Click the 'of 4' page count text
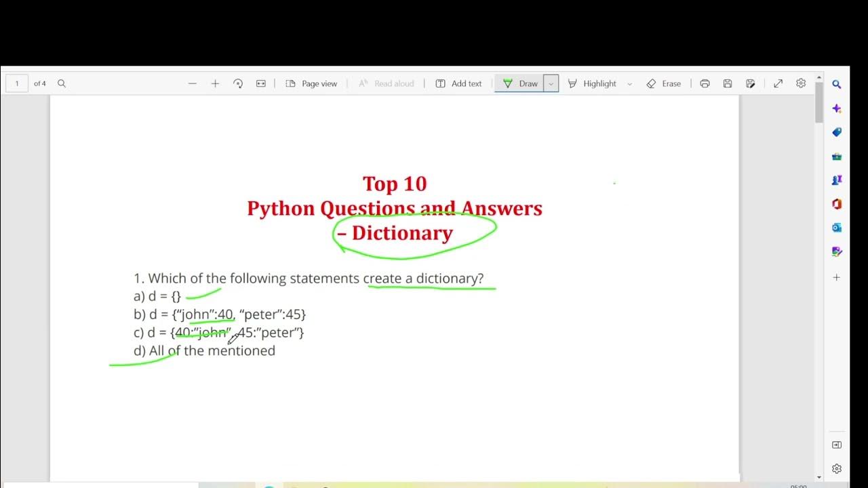868x488 pixels. click(x=40, y=83)
